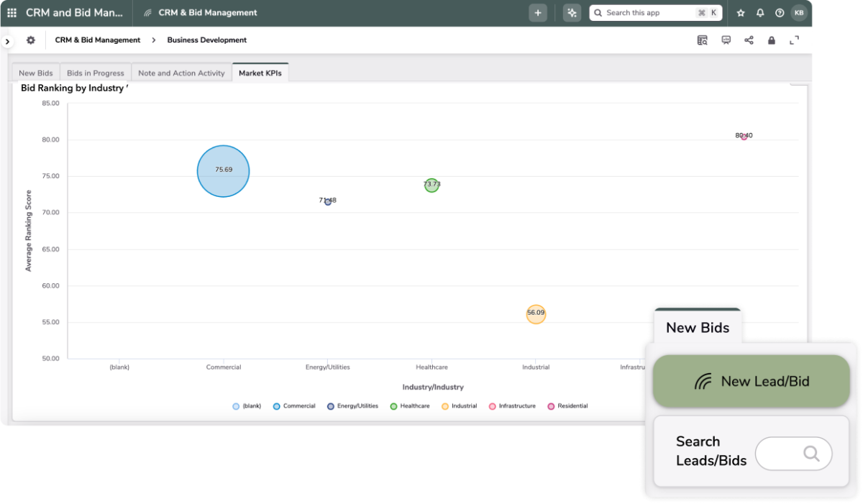Open the app record search tool

701,40
